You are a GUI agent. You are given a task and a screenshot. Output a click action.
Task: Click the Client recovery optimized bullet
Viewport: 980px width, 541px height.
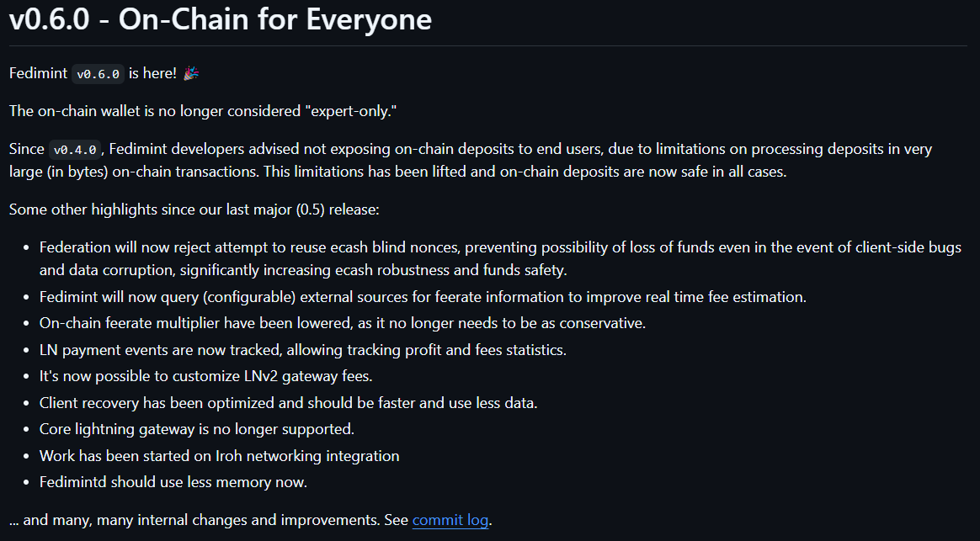coord(288,403)
